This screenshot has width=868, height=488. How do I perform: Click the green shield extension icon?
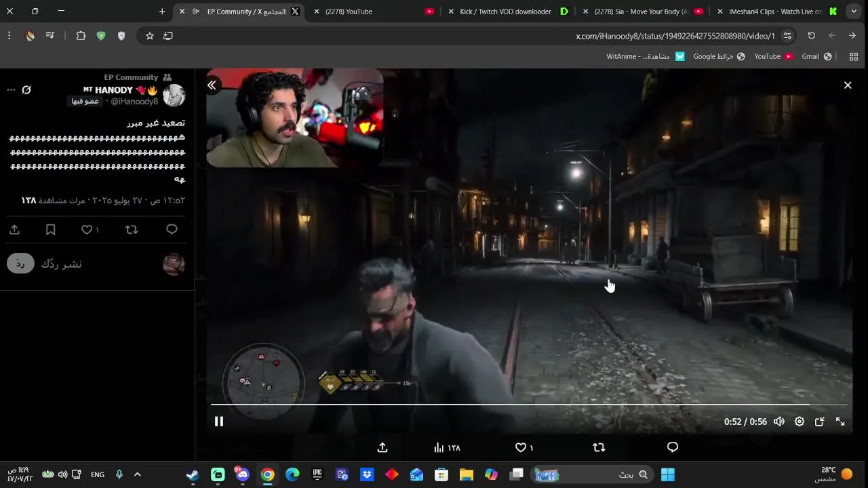[x=101, y=36]
